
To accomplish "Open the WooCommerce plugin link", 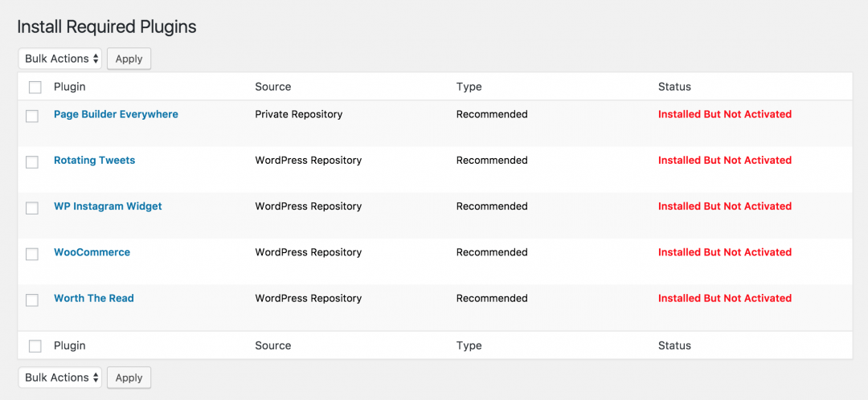I will tap(92, 252).
